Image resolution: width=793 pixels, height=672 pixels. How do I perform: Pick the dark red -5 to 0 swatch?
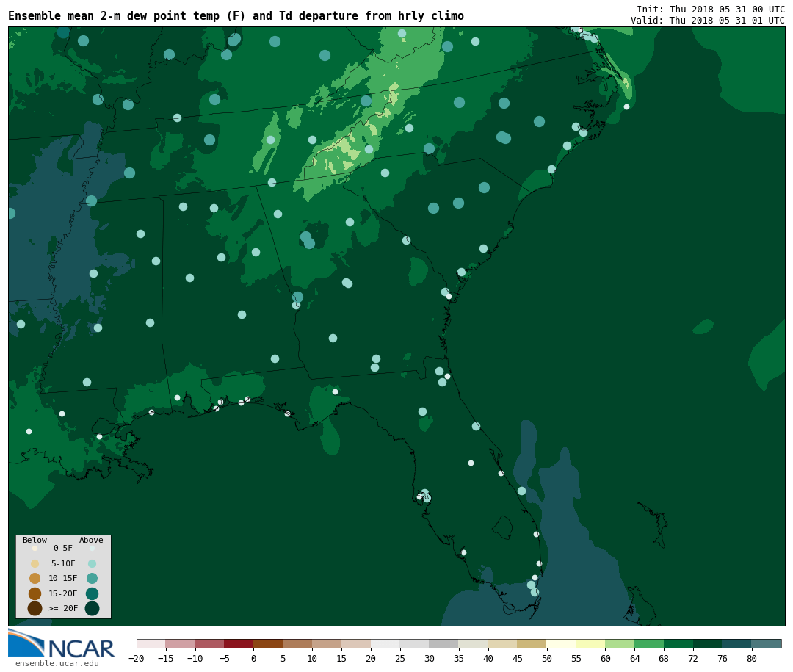[239, 643]
